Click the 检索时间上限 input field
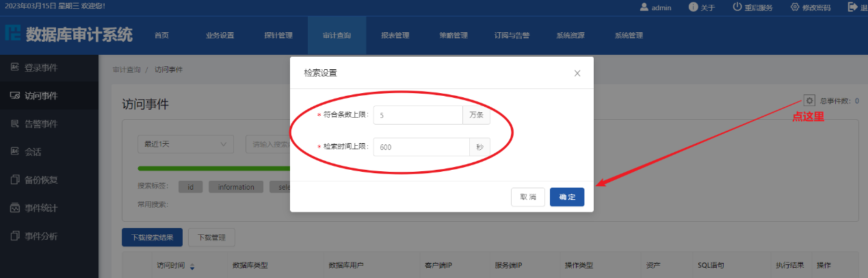Screen dimensions: 868x278 point(421,147)
